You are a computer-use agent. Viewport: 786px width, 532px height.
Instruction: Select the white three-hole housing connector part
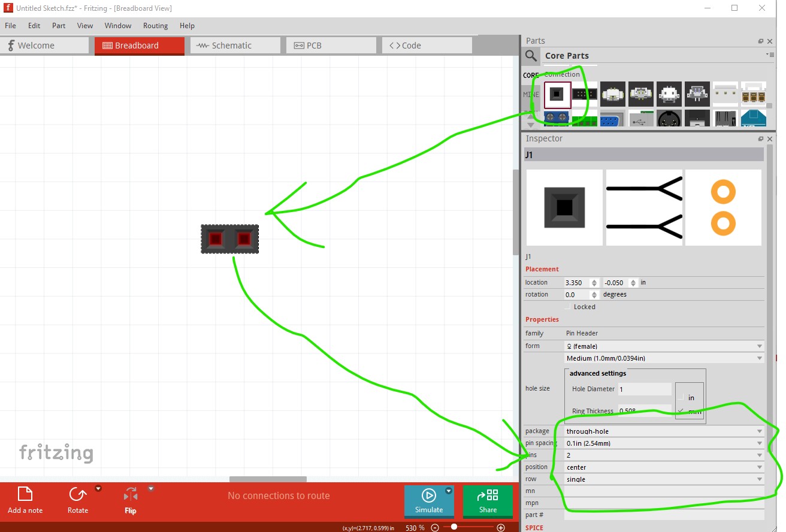(x=725, y=94)
